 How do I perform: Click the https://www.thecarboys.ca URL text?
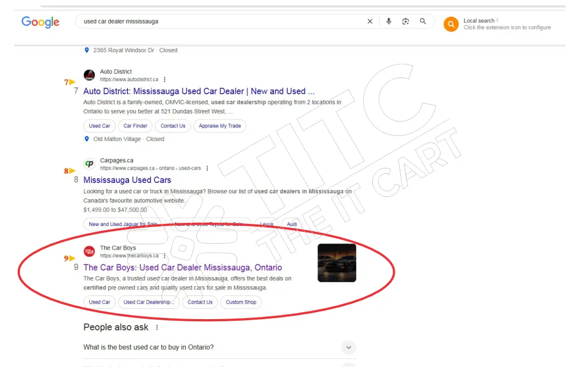click(x=129, y=256)
